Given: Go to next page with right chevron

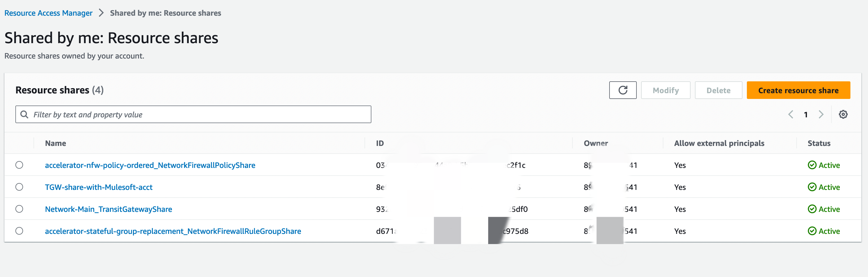Looking at the screenshot, I should (821, 114).
